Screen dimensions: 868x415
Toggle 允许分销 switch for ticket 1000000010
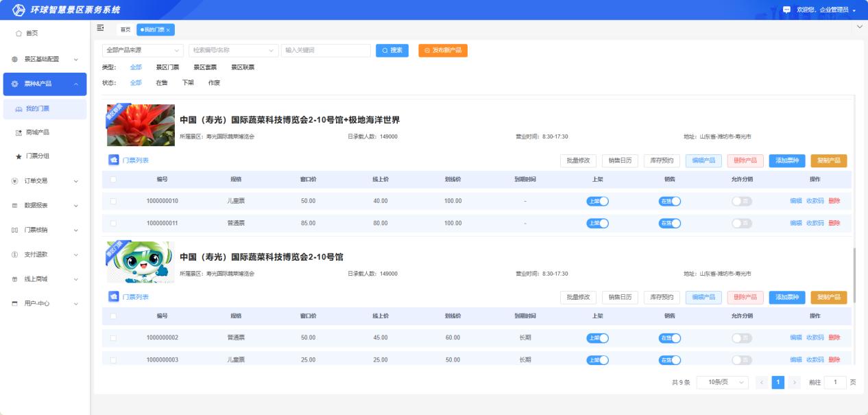coord(741,201)
